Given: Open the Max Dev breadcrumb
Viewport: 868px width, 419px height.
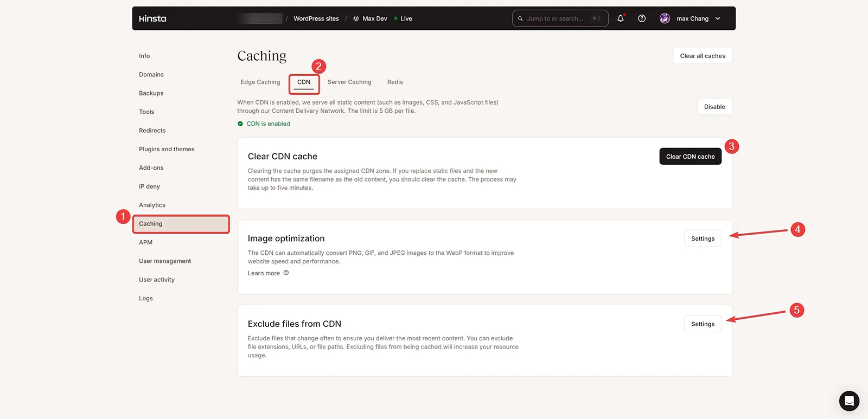Looking at the screenshot, I should click(375, 18).
